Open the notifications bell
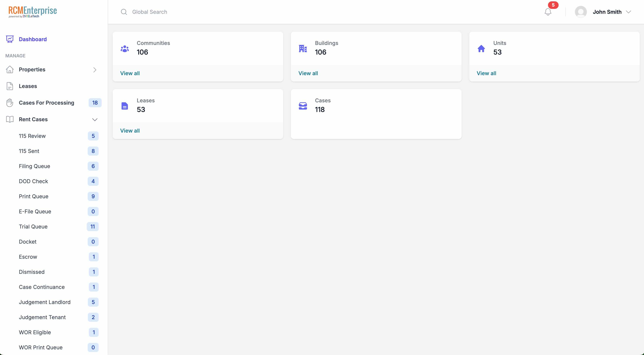Screen dimensions: 644x355 click(x=548, y=12)
